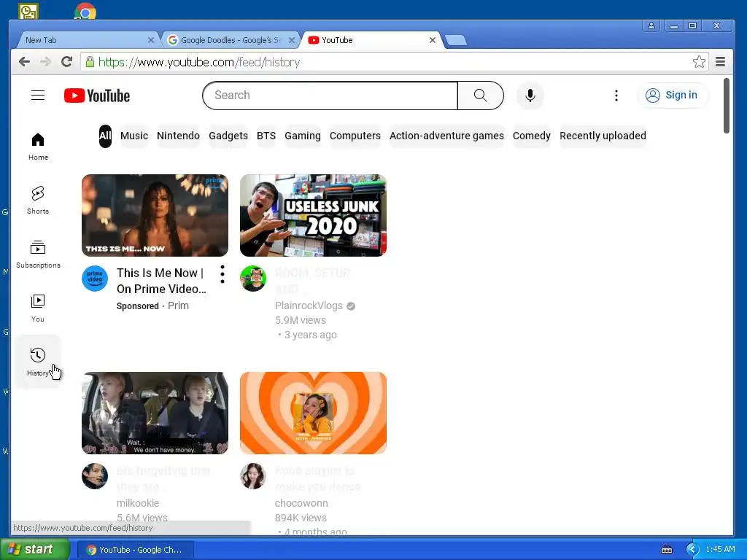
Task: Select the Gadgets filter chip
Action: [228, 136]
